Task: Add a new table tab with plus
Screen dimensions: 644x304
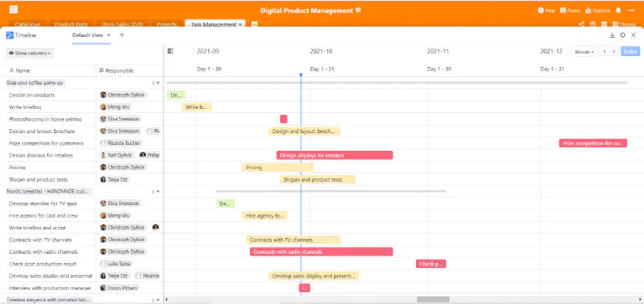Action: point(254,24)
